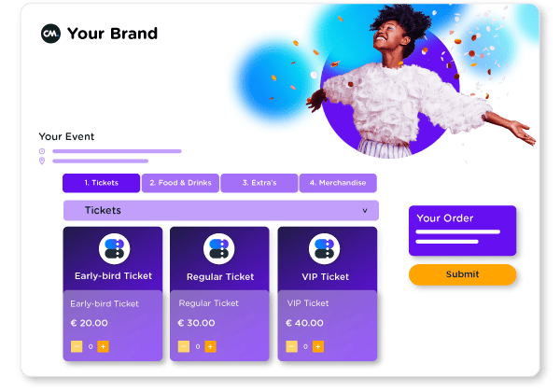Click the VIP Ticket round icon
Viewport: 560px width, 392px height.
pyautogui.click(x=324, y=248)
